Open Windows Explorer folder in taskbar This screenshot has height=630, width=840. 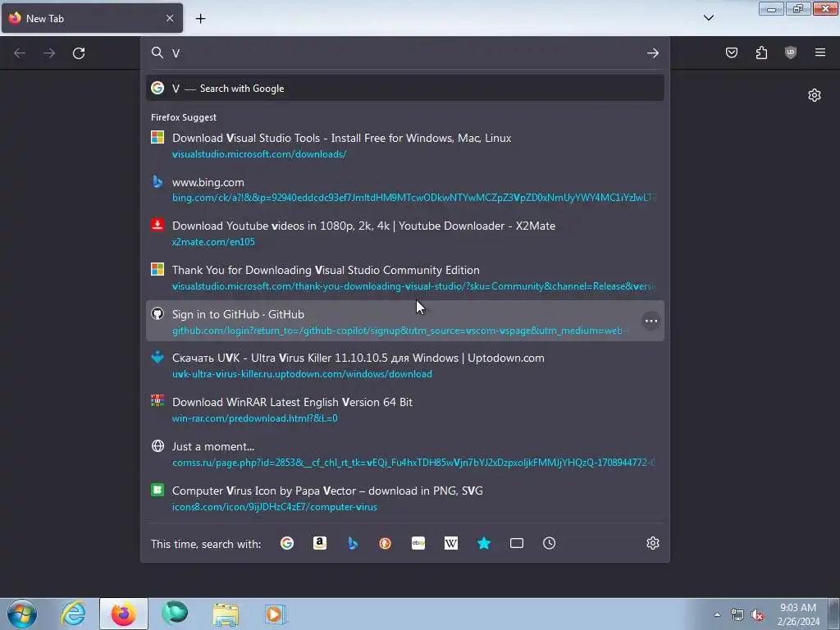pyautogui.click(x=226, y=614)
